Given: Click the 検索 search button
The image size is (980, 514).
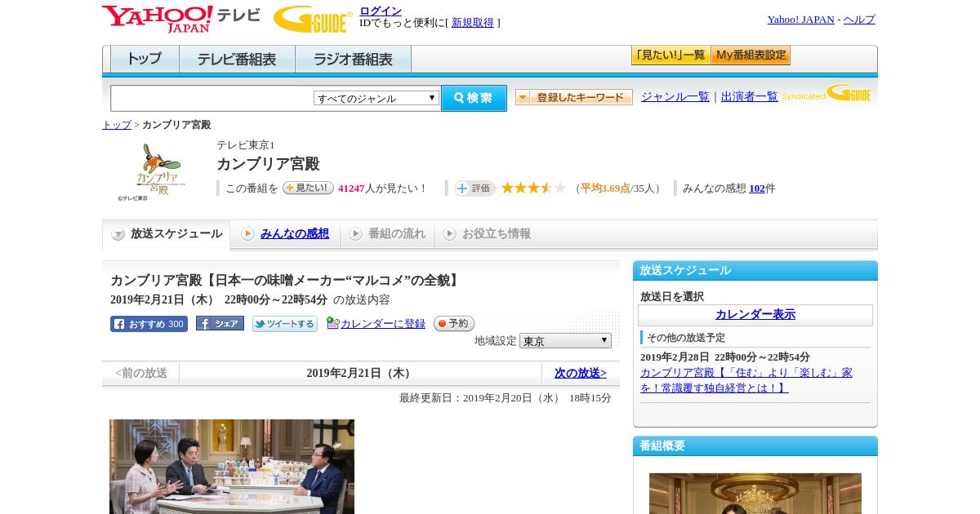Looking at the screenshot, I should [474, 98].
